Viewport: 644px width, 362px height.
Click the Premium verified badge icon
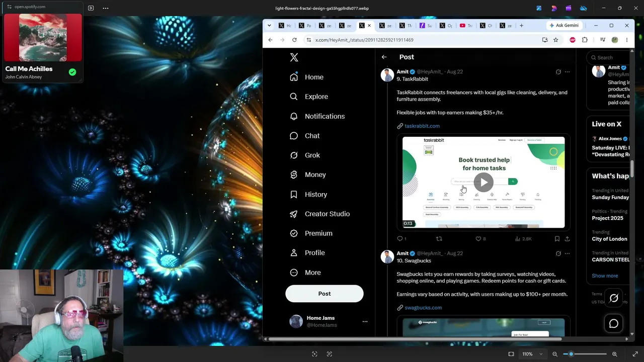[x=294, y=233]
